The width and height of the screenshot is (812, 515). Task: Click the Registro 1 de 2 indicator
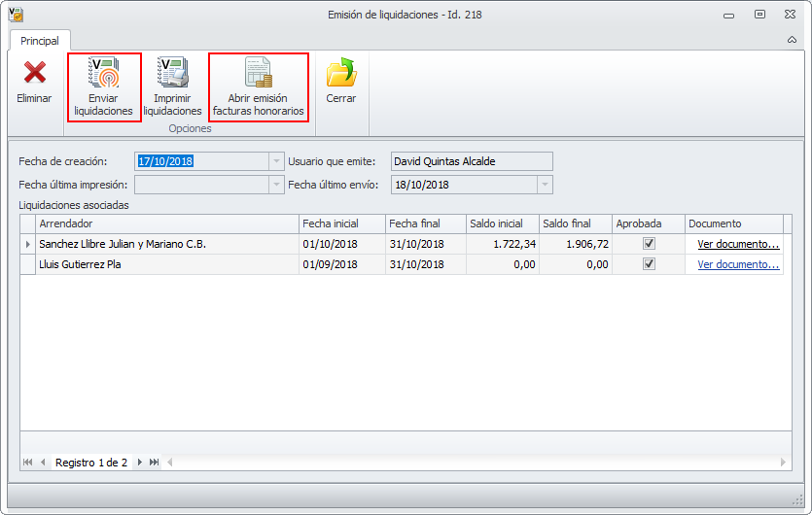tap(91, 463)
